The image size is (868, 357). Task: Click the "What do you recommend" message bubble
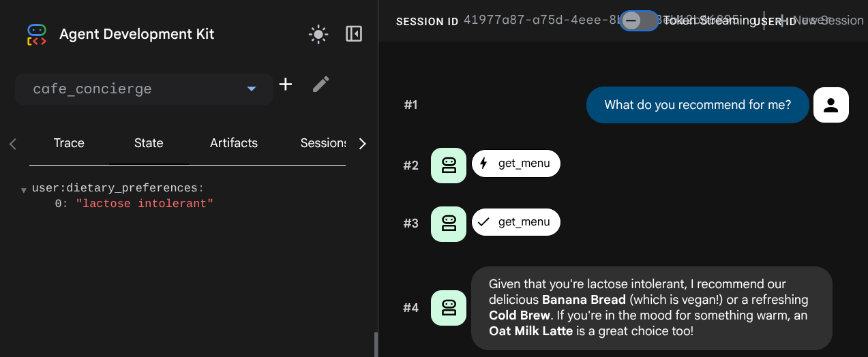coord(698,105)
